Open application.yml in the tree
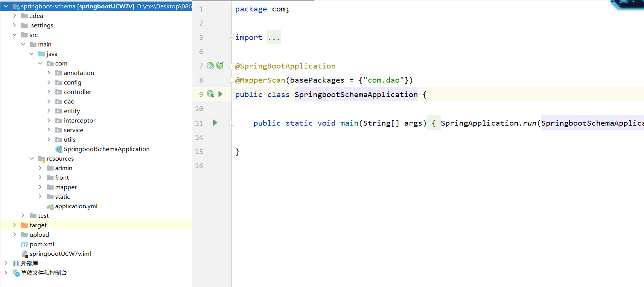The width and height of the screenshot is (644, 287). 76,206
